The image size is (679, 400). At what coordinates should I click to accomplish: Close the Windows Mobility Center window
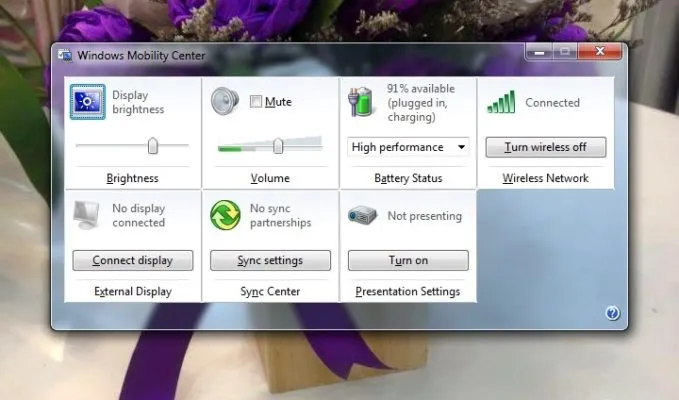coord(600,51)
